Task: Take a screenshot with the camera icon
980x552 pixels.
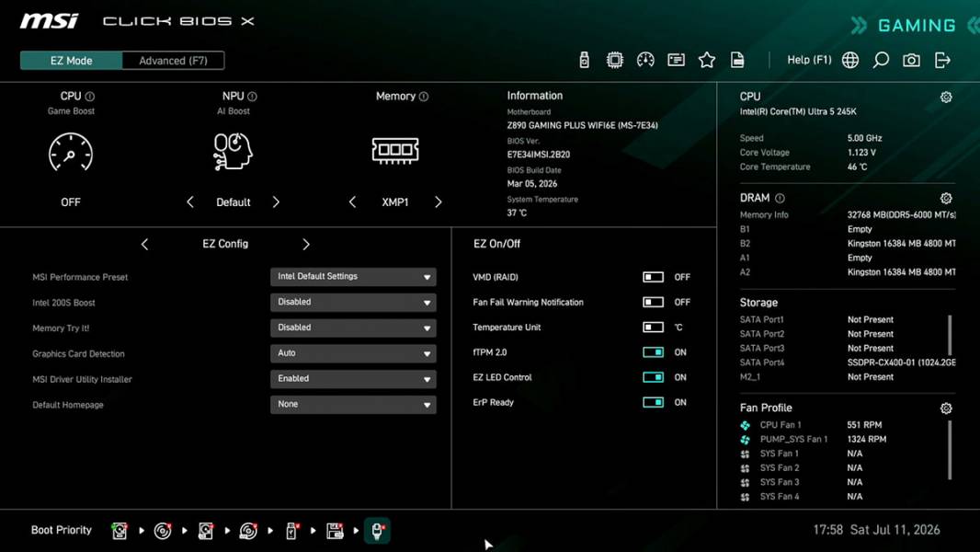Action: (x=911, y=60)
